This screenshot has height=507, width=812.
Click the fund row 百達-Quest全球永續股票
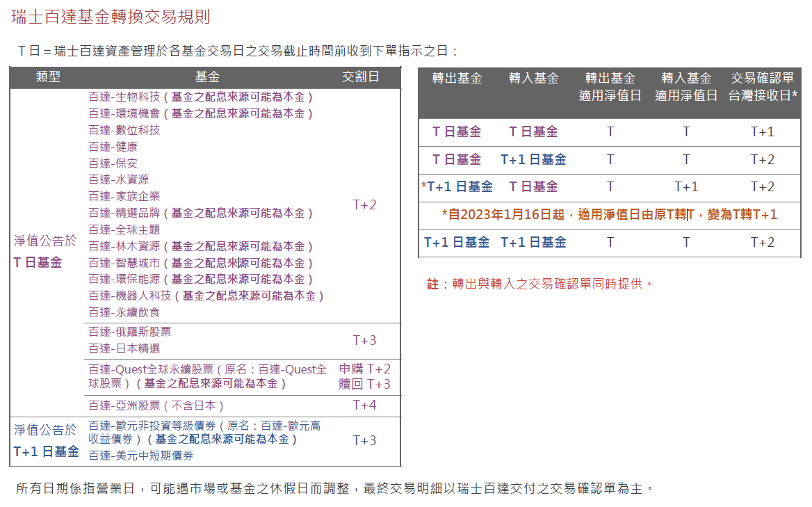click(208, 376)
